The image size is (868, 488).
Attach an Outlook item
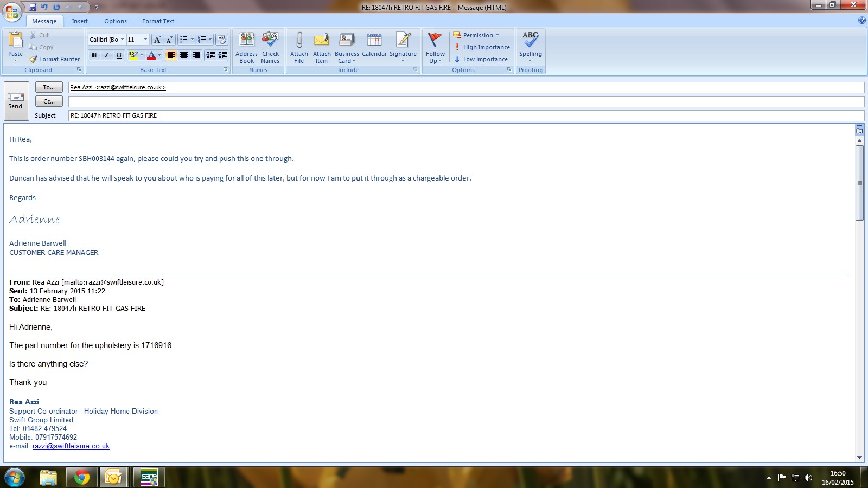click(322, 48)
